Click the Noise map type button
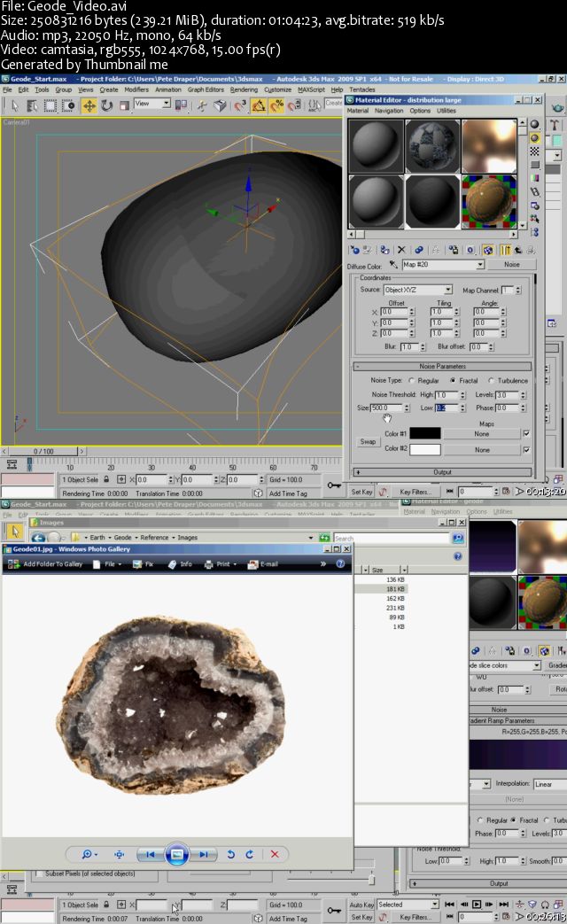Viewport: 567px width, 924px height. [x=511, y=265]
